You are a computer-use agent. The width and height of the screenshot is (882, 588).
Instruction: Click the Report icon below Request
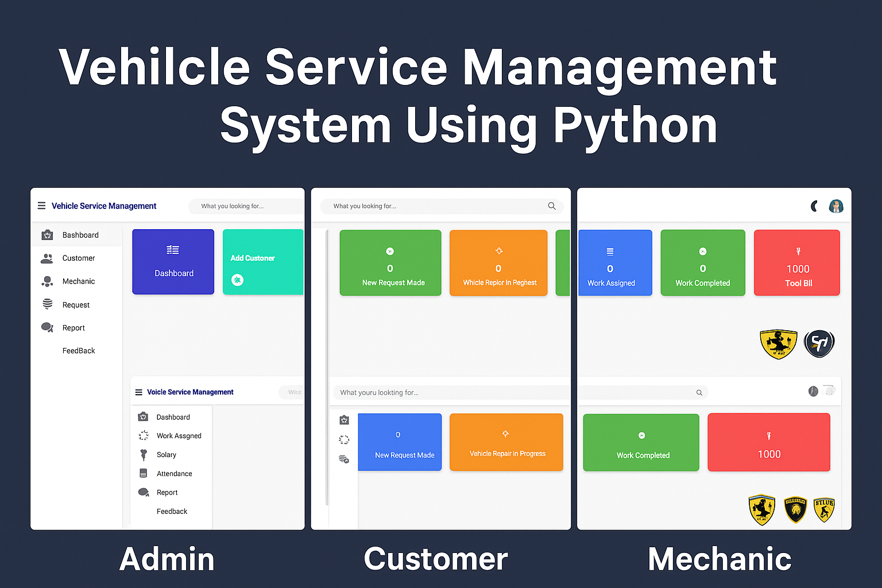[47, 327]
